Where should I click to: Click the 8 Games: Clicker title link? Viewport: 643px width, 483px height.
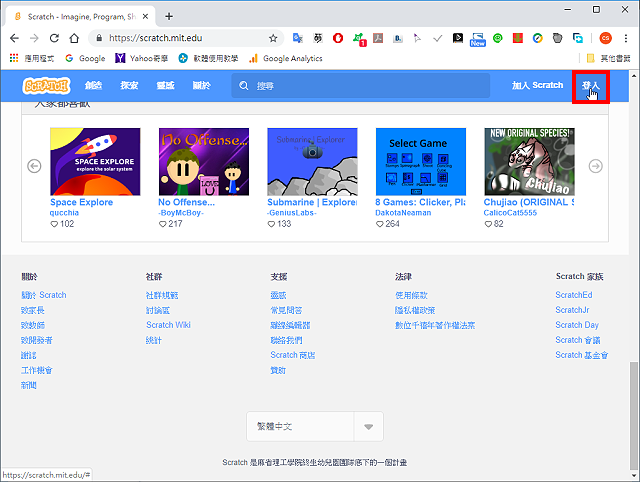point(420,202)
